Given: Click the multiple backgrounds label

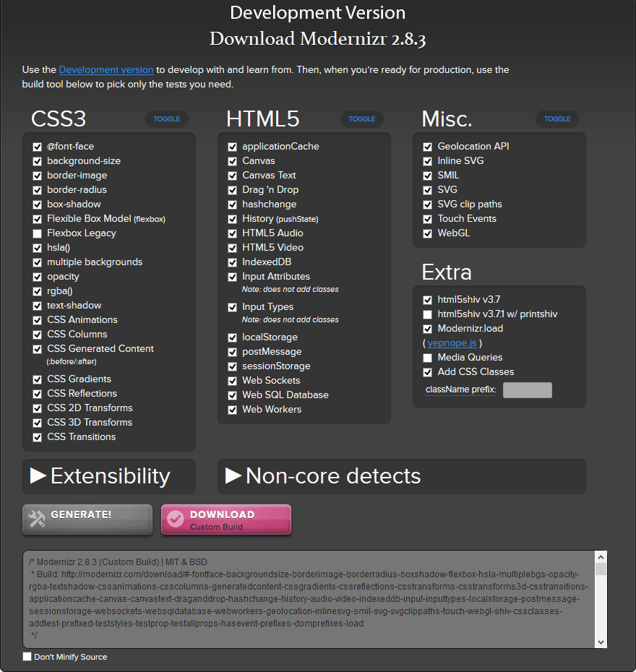Looking at the screenshot, I should click(95, 262).
